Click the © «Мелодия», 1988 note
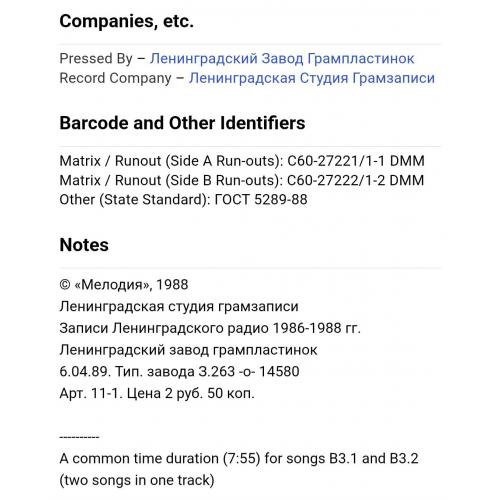 pos(124,285)
